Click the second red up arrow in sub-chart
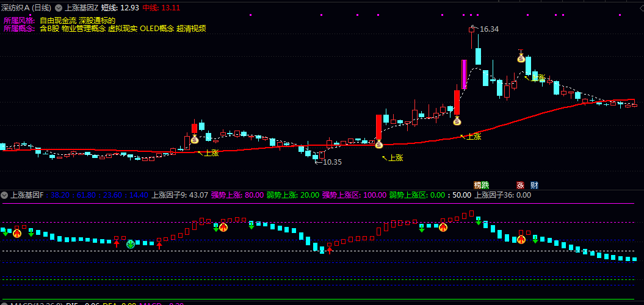Viewport: 644px width, 305px height. 159,245
